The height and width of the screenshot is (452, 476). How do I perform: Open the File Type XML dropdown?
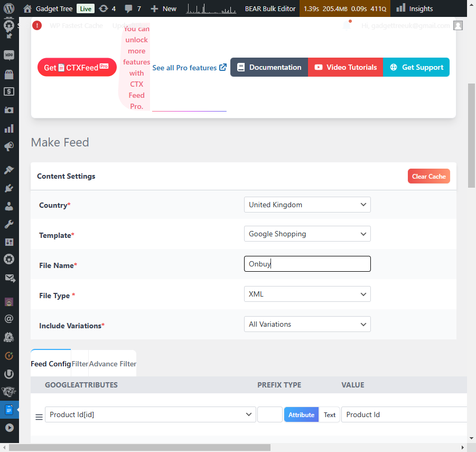click(307, 294)
